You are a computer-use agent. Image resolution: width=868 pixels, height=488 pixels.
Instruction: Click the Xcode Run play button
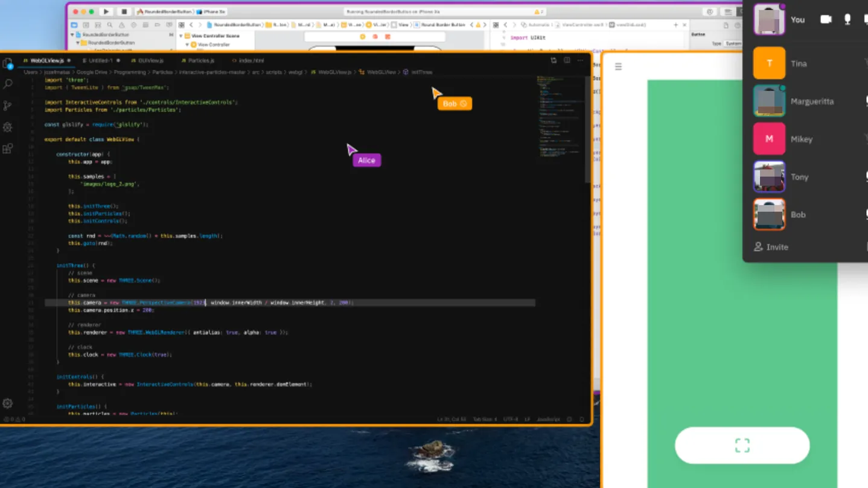pyautogui.click(x=106, y=11)
